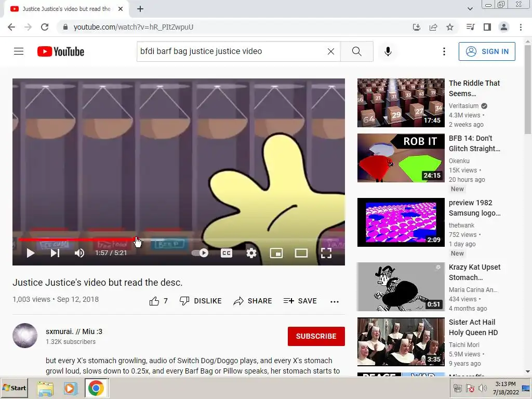Image resolution: width=532 pixels, height=399 pixels.
Task: Open the Chrome profile avatar
Action: point(504,27)
